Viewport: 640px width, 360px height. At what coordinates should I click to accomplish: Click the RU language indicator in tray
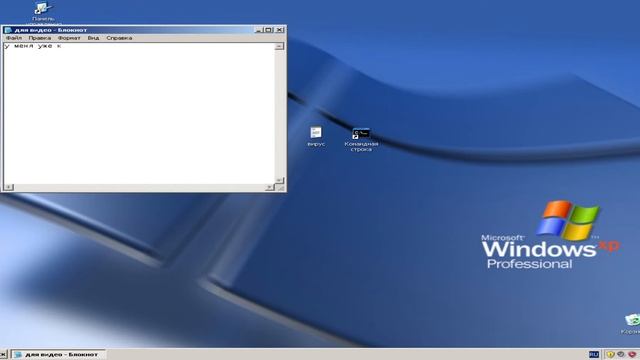pyautogui.click(x=594, y=354)
